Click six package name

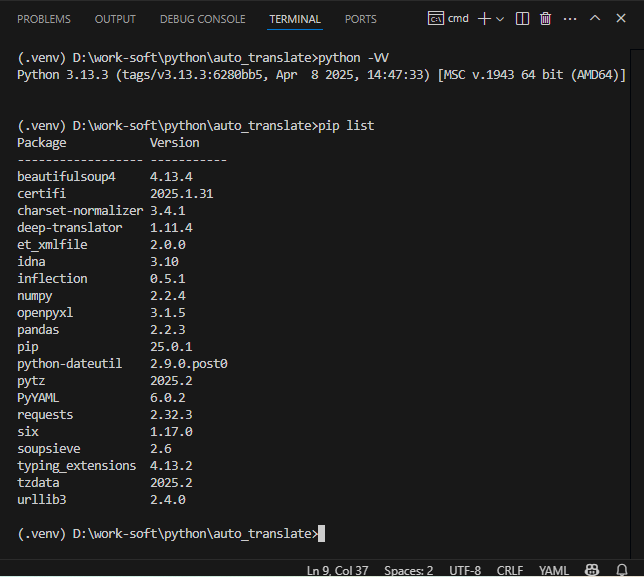(28, 432)
